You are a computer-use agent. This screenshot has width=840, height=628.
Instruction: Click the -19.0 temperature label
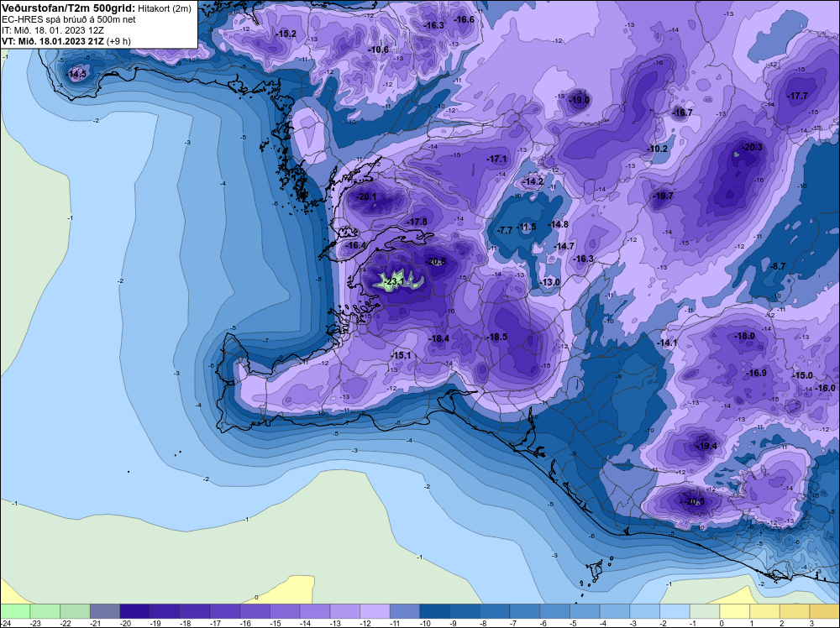pos(579,100)
